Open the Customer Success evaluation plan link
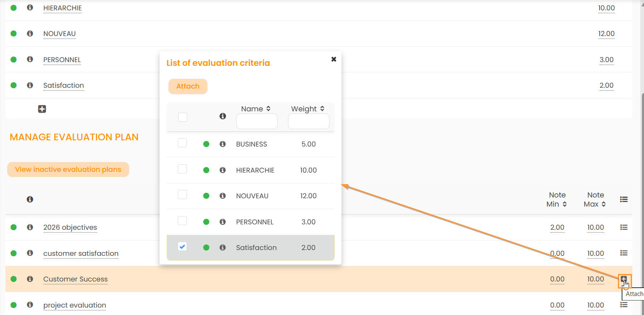Screen dimensions: 644x315 (75, 279)
